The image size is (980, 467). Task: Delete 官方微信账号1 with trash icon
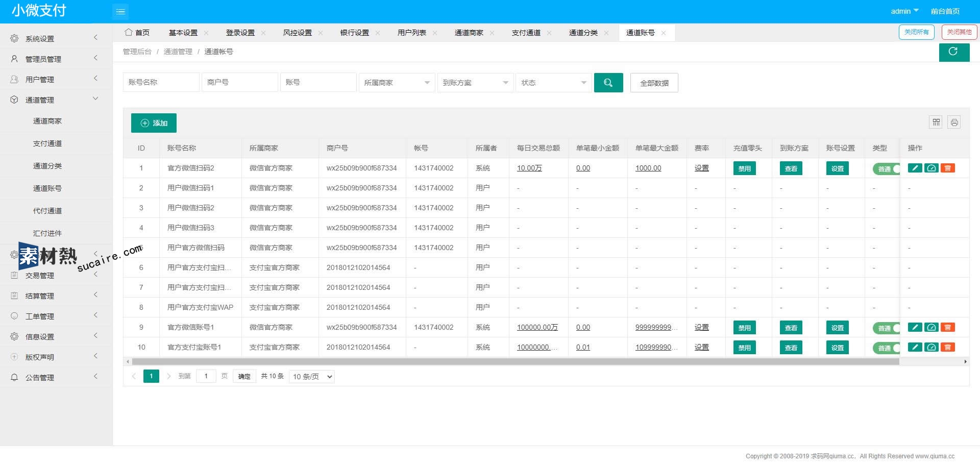coord(947,327)
